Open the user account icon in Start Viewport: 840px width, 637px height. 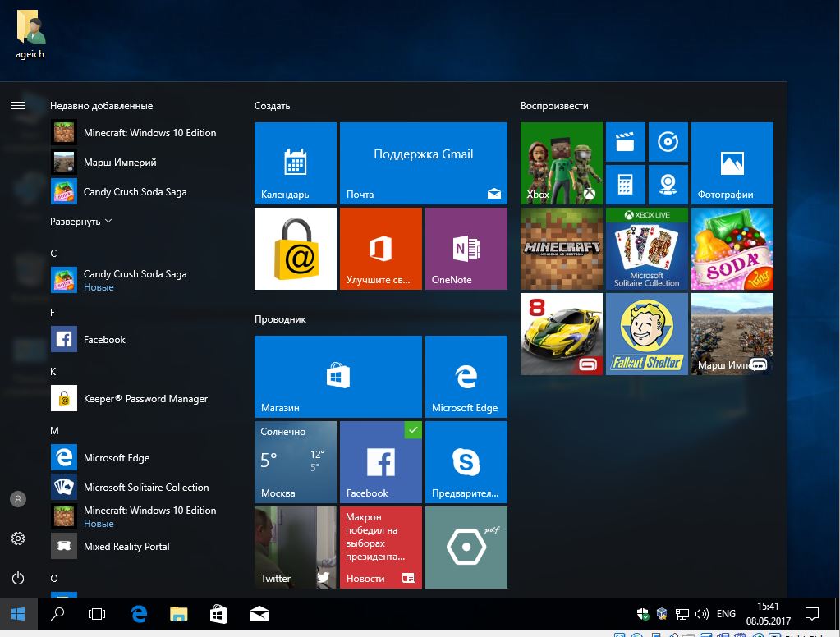tap(18, 499)
